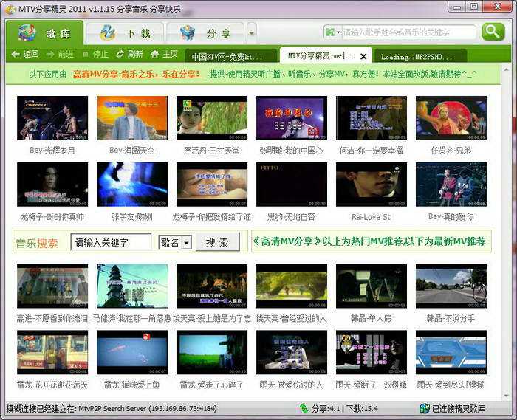Open Bey-海阔天空 video thumbnail

tap(132, 118)
